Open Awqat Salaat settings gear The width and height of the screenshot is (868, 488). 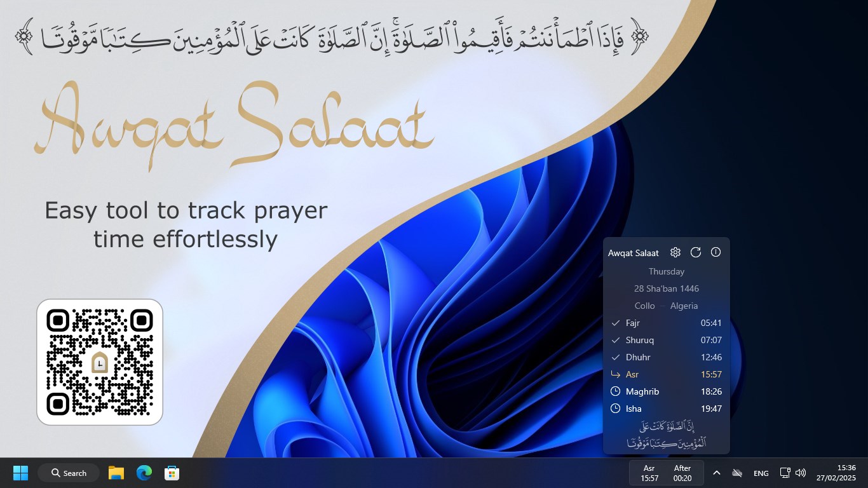coord(675,252)
